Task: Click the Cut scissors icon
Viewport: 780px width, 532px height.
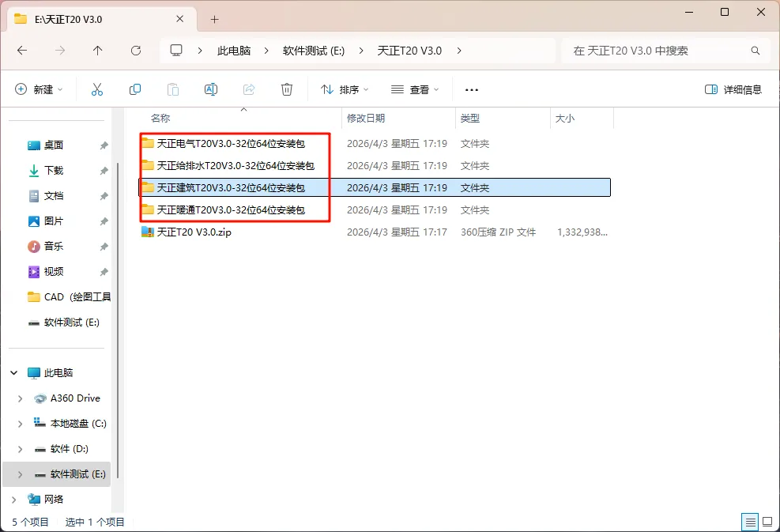Action: pos(97,89)
